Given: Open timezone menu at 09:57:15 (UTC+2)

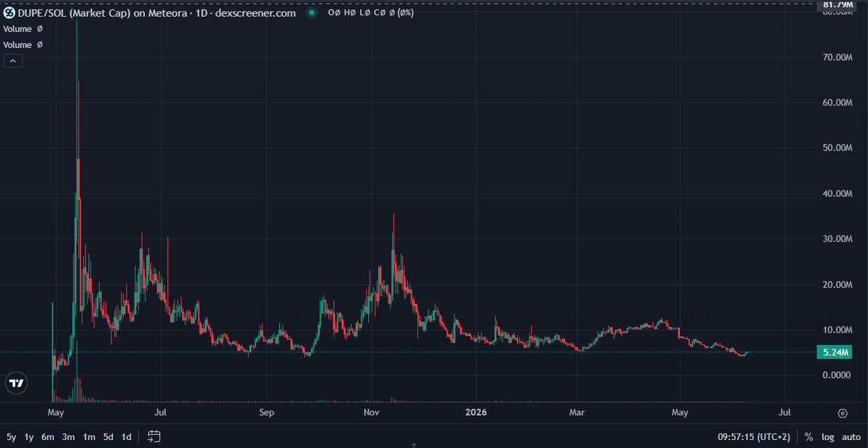Looking at the screenshot, I should point(753,437).
